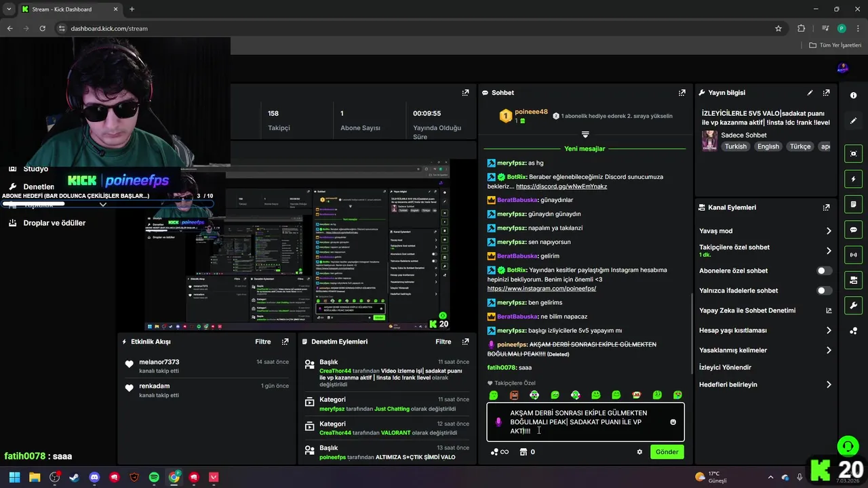Click the three-dots cluster icon in right sidebar
The height and width of the screenshot is (488, 868).
tap(853, 331)
